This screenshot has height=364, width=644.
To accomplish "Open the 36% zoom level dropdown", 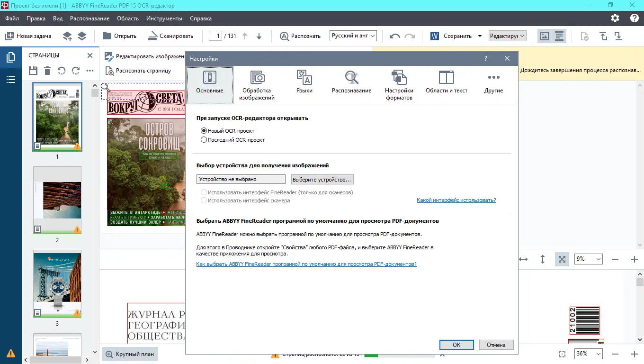I will 588,354.
